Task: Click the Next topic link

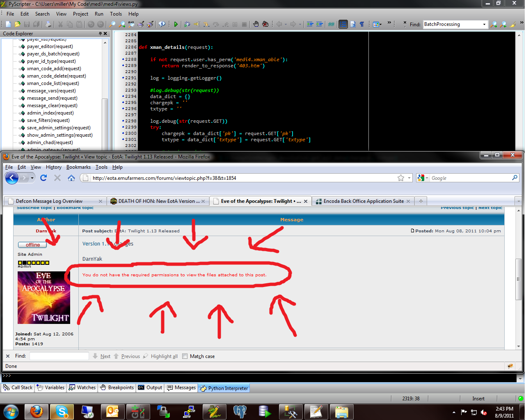Action: (x=490, y=208)
